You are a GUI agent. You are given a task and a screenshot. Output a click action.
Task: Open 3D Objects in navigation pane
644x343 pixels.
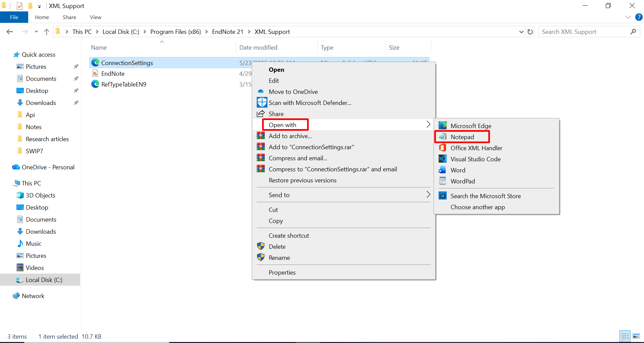click(40, 195)
